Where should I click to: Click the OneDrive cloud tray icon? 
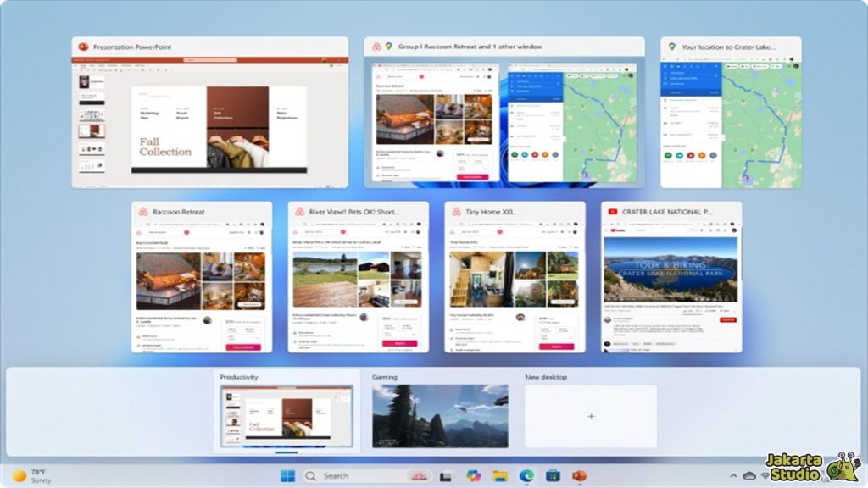pos(749,476)
